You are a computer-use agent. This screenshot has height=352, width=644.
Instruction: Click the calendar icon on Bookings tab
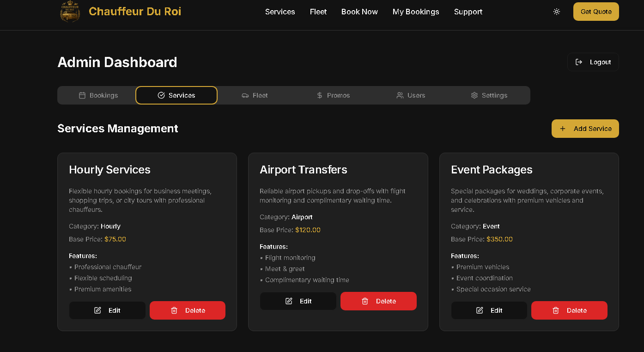82,95
